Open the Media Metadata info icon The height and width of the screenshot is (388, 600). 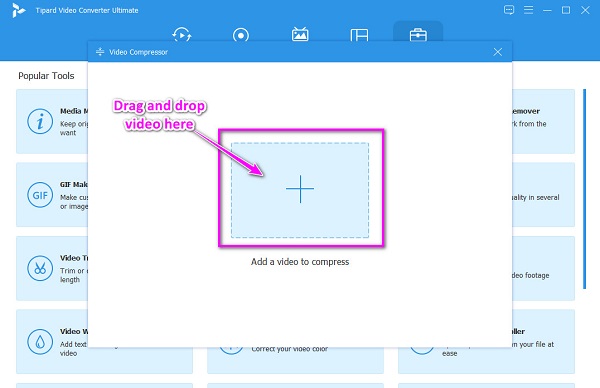pos(40,121)
